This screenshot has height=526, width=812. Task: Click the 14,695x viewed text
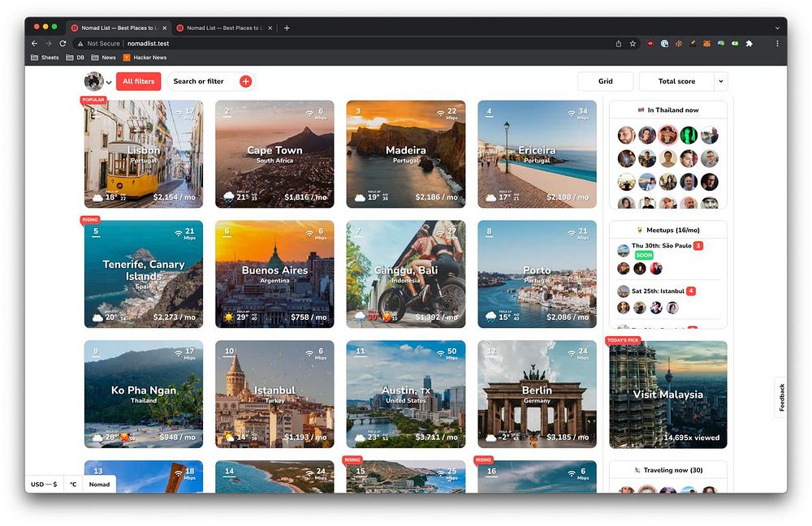(x=691, y=438)
